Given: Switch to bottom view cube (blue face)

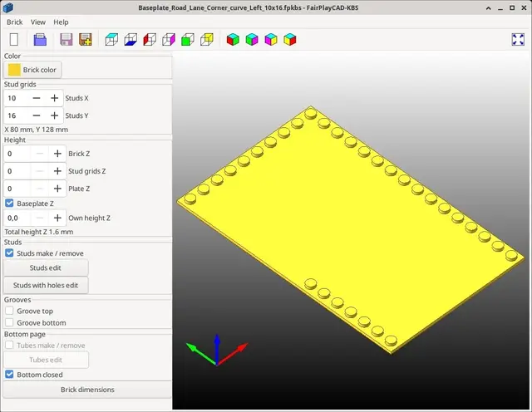Looking at the screenshot, I should click(131, 39).
